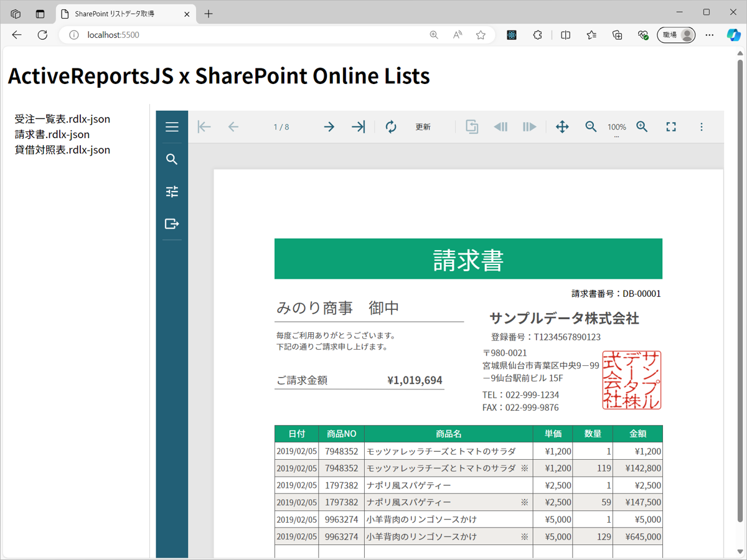This screenshot has height=560, width=747.
Task: Open viewer toolbar more options menu
Action: pos(702,127)
